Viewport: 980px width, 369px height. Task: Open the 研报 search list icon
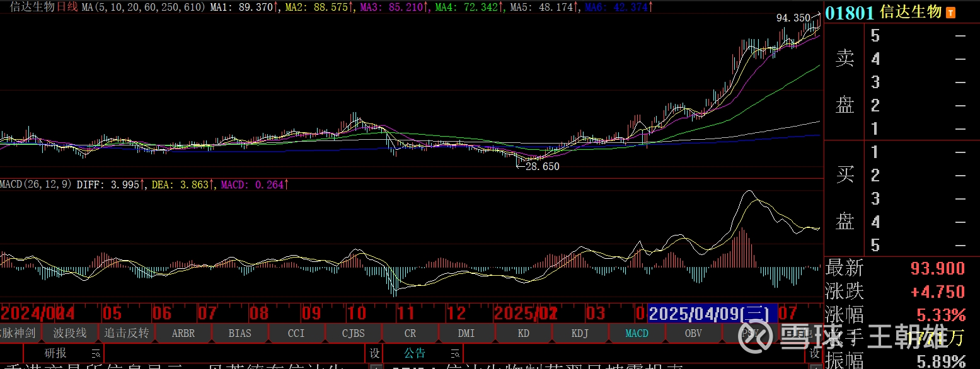pyautogui.click(x=96, y=353)
